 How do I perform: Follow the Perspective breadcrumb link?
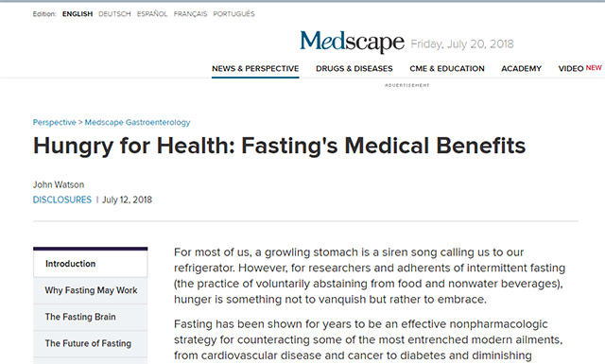click(x=55, y=122)
